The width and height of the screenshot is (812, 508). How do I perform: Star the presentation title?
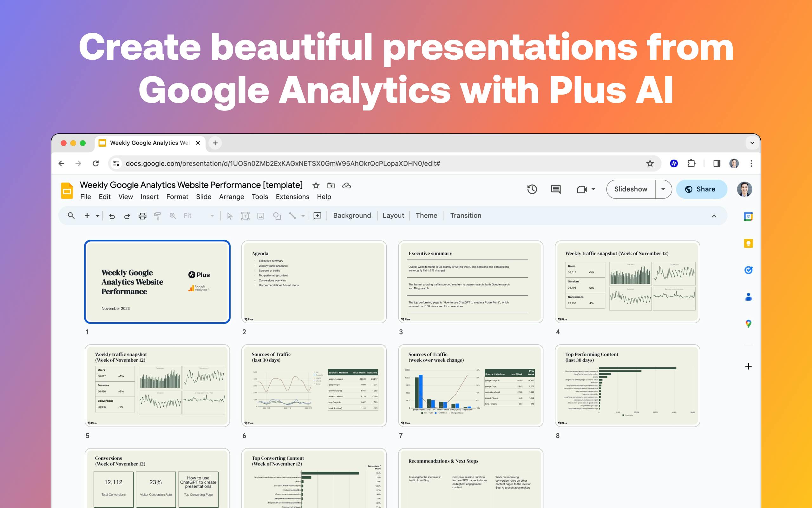(316, 185)
